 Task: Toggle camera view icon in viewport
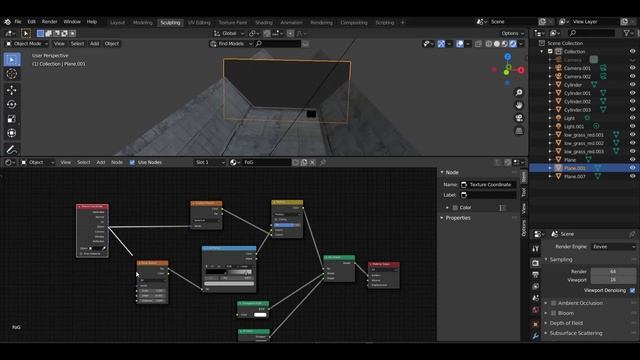[x=519, y=118]
